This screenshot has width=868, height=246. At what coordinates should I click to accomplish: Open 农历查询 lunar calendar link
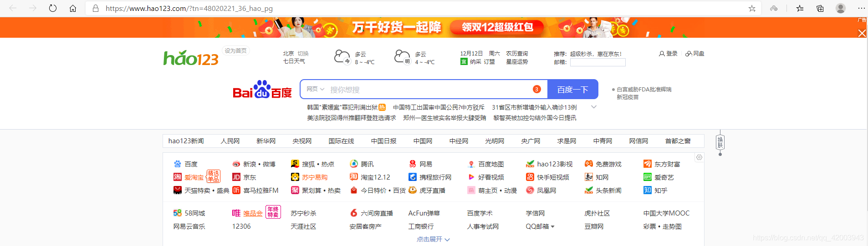click(x=517, y=54)
